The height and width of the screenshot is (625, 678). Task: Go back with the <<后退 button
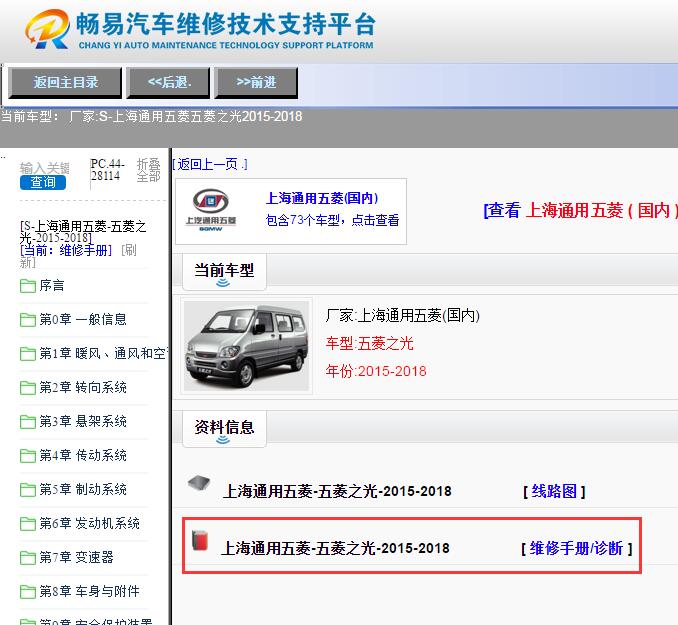(x=169, y=82)
